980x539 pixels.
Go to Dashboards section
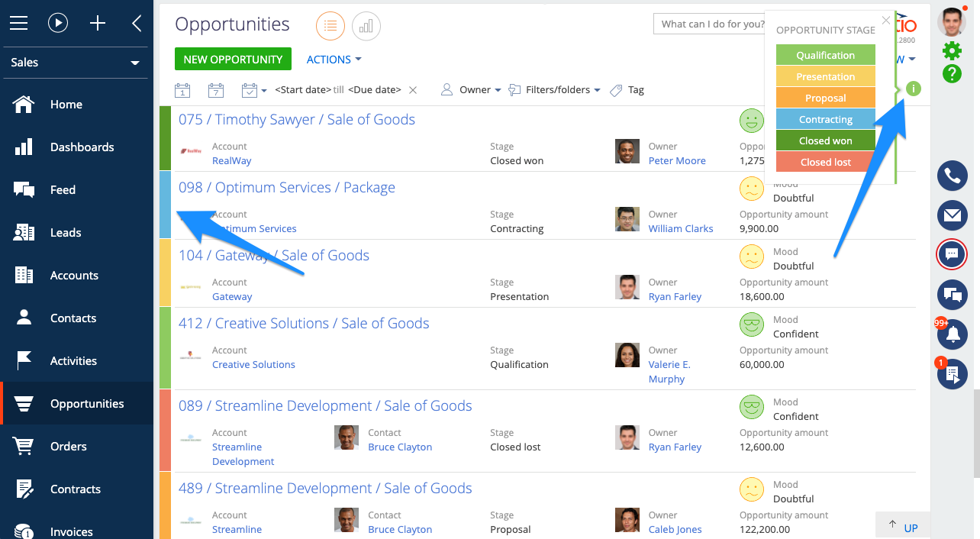82,147
